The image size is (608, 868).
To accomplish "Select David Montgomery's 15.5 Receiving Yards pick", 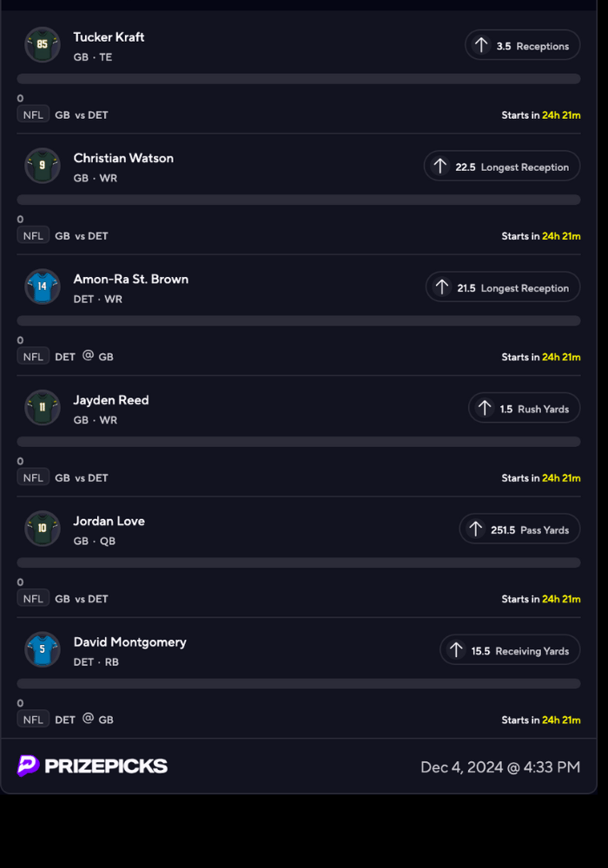I will pyautogui.click(x=510, y=650).
